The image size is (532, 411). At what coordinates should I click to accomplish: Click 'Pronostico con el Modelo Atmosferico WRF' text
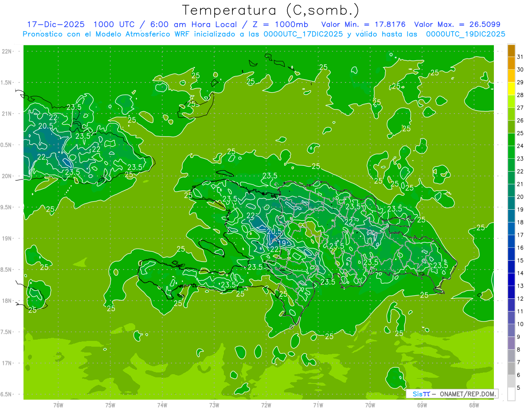click(106, 34)
